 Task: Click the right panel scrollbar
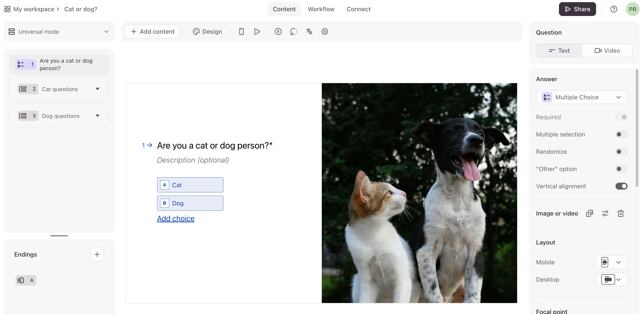coord(637,128)
